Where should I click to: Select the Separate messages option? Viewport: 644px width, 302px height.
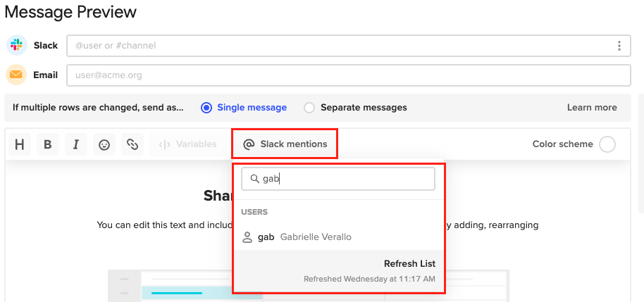(x=356, y=108)
